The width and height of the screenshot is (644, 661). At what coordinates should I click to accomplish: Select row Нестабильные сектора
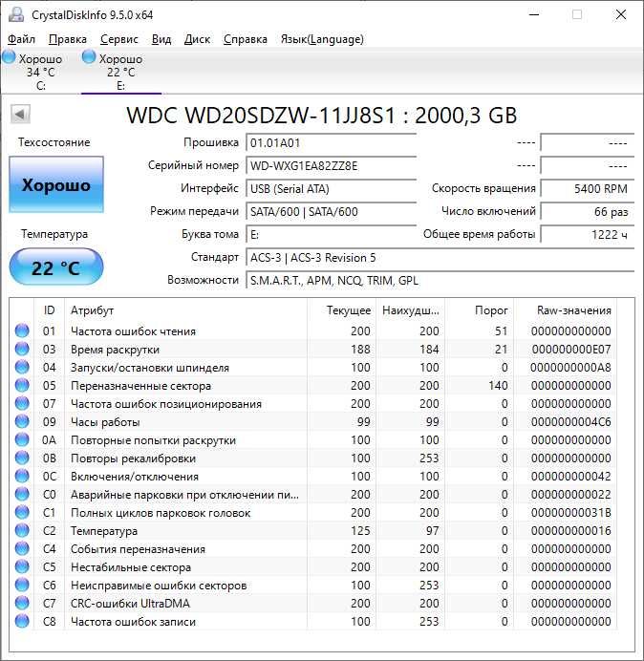[313, 567]
